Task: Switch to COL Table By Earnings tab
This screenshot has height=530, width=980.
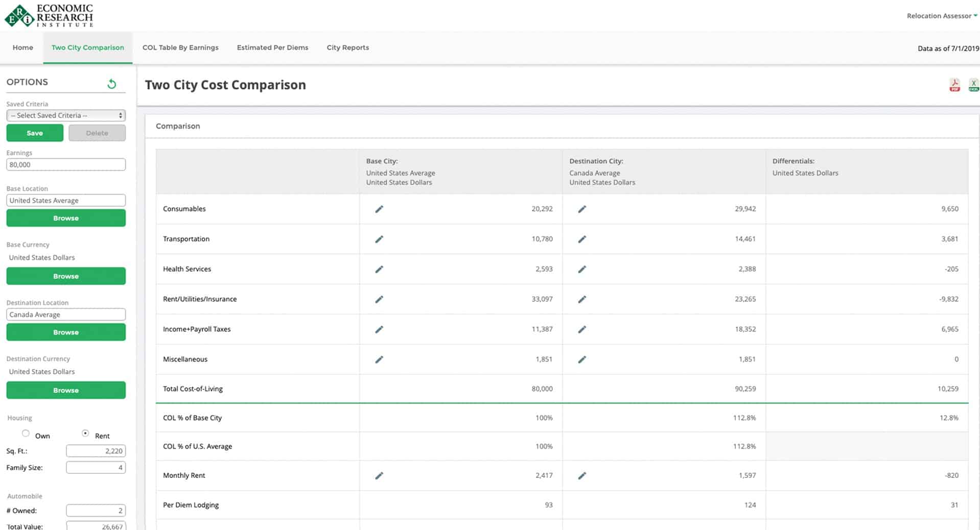Action: pos(180,47)
